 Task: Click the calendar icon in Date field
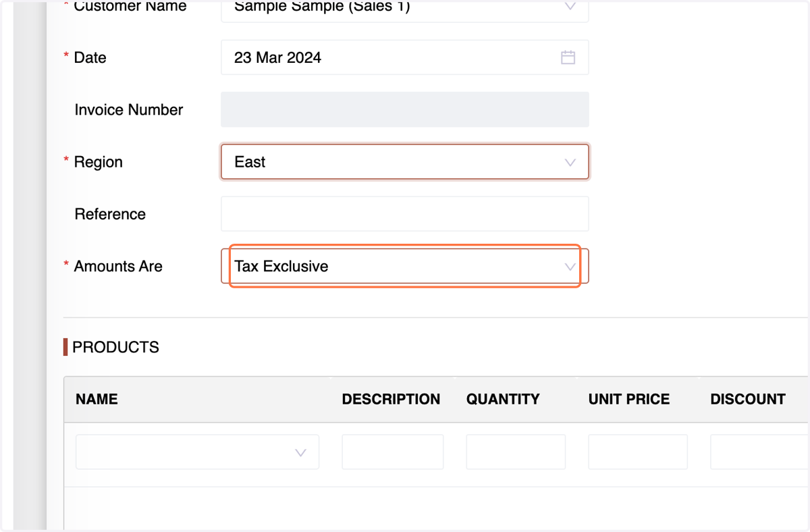(568, 57)
